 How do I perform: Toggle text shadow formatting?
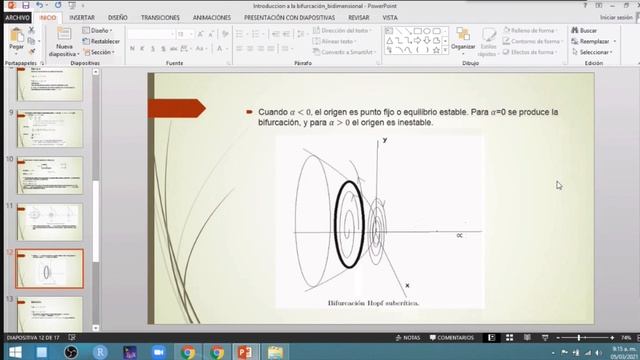163,49
